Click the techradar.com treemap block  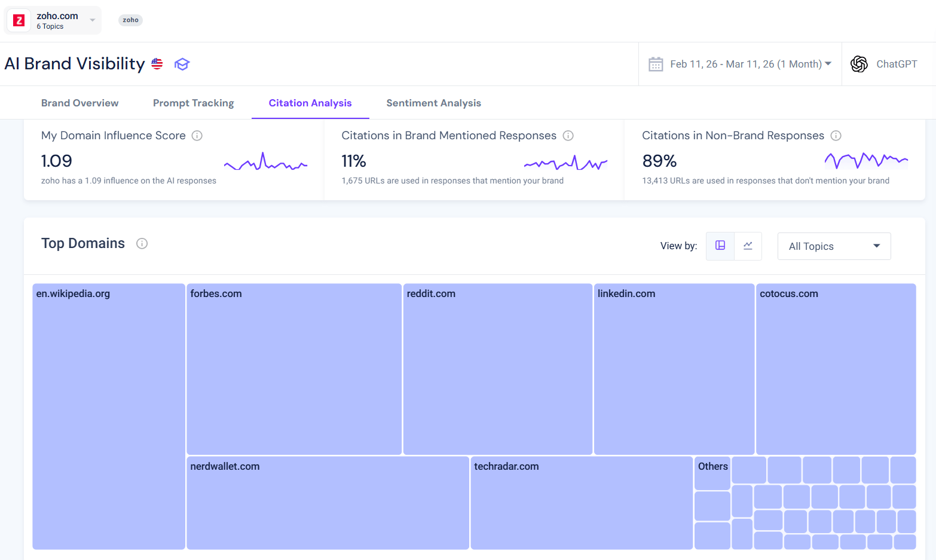tap(582, 503)
